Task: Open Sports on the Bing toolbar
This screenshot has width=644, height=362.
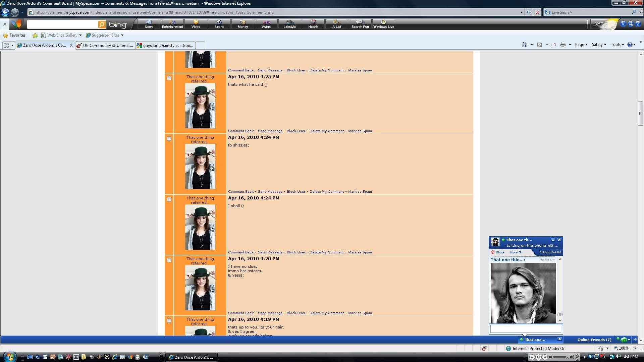Action: pyautogui.click(x=219, y=24)
